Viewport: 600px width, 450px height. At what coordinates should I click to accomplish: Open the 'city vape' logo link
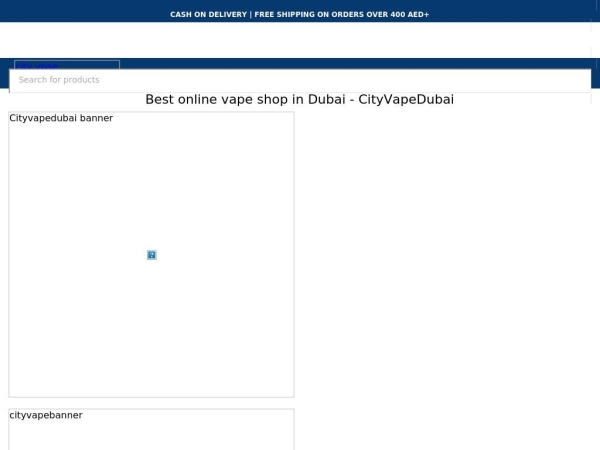click(67, 65)
